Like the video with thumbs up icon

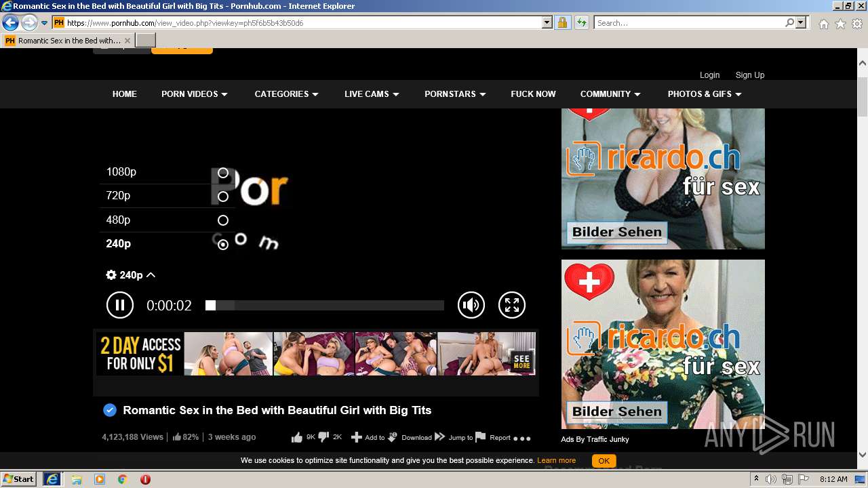(x=297, y=438)
